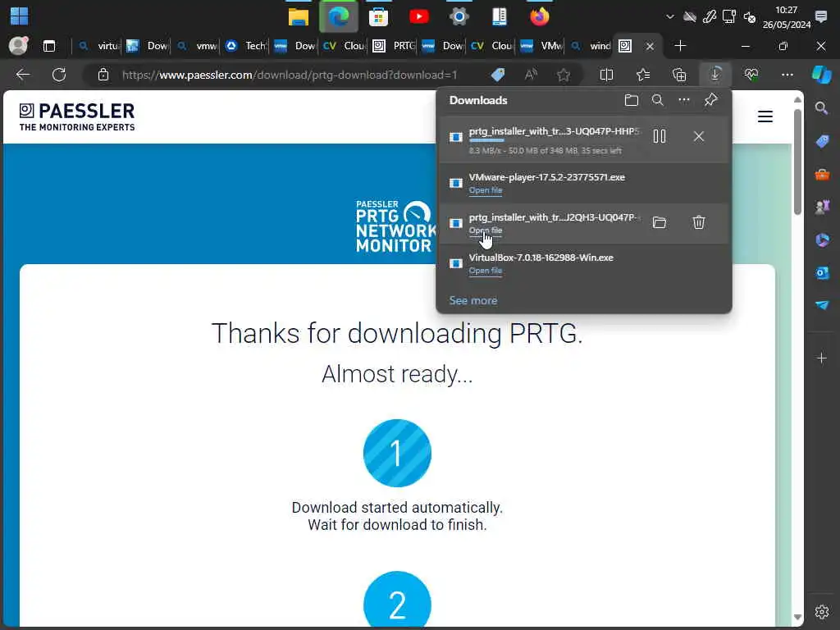This screenshot has height=630, width=840.
Task: Show hidden system tray icons
Action: (669, 16)
